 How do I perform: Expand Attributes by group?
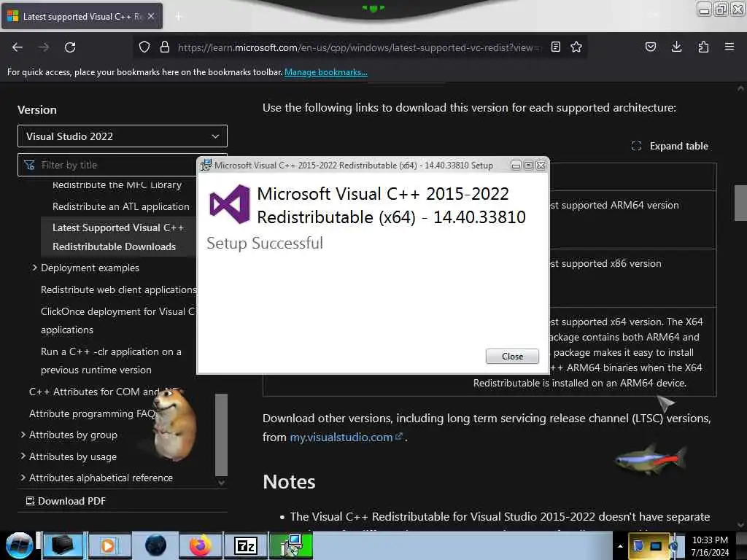pyautogui.click(x=23, y=435)
